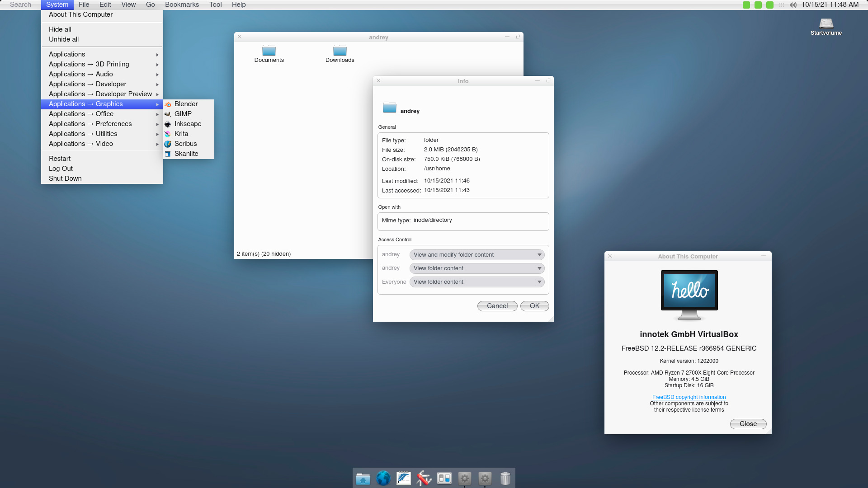Click OK in the Info dialog

click(x=534, y=306)
